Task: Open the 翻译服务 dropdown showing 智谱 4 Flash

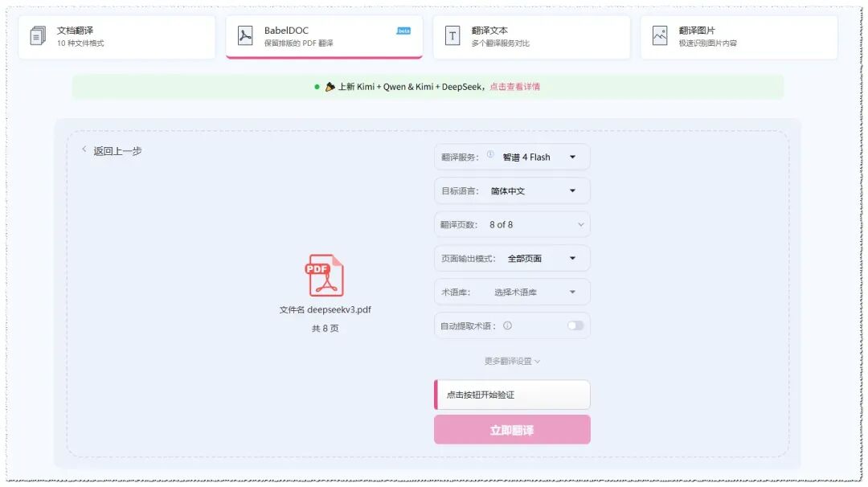Action: click(512, 158)
